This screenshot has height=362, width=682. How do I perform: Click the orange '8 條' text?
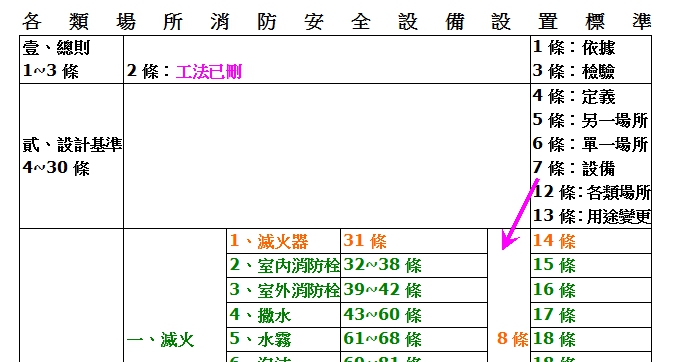513,339
